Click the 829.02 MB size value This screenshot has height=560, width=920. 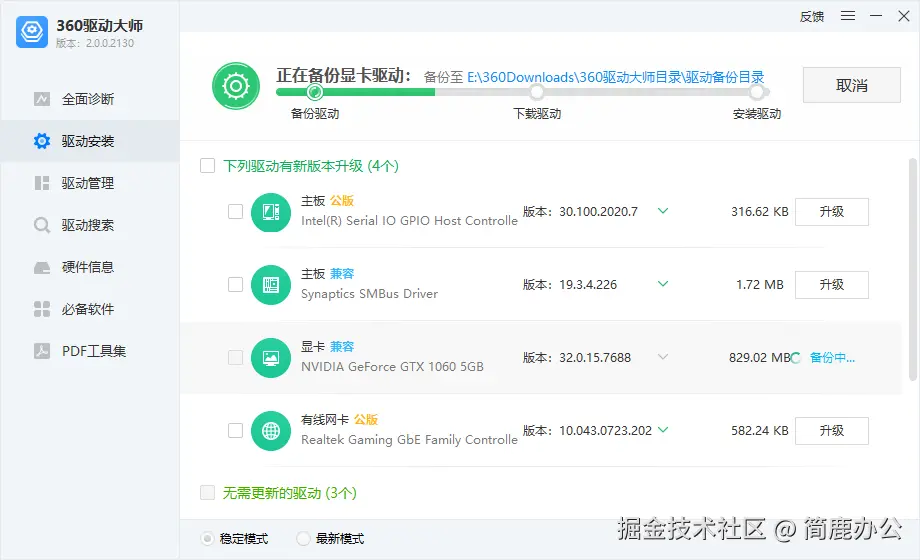(760, 357)
